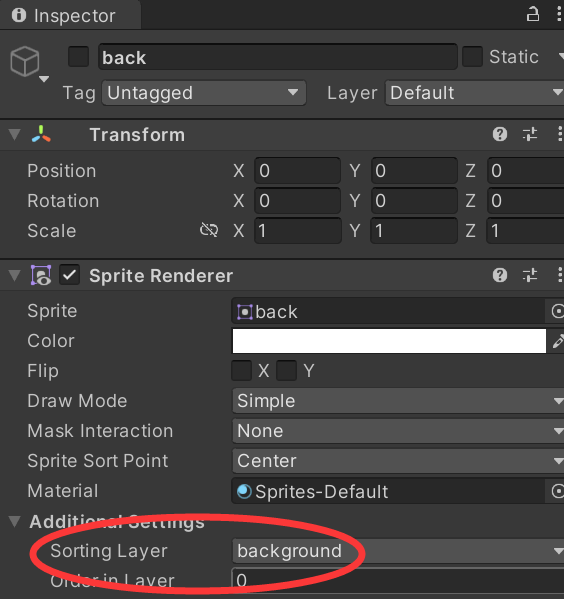
Task: Open the white Color swatch field
Action: [389, 341]
